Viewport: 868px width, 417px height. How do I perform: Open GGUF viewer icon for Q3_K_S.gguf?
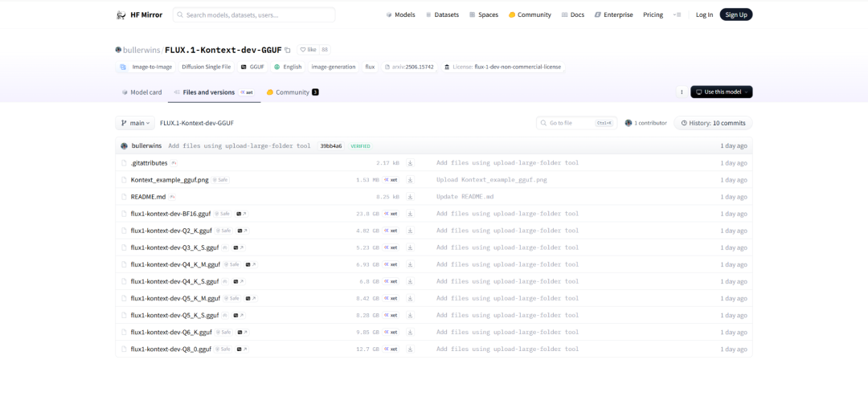(240, 247)
